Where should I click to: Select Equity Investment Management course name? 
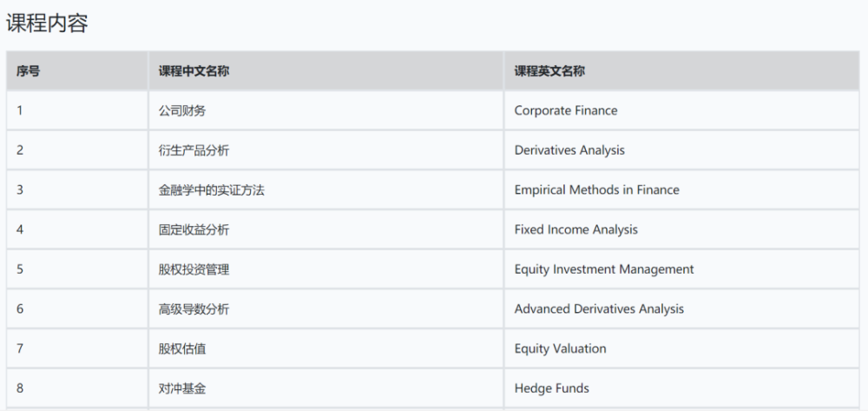[x=604, y=269]
